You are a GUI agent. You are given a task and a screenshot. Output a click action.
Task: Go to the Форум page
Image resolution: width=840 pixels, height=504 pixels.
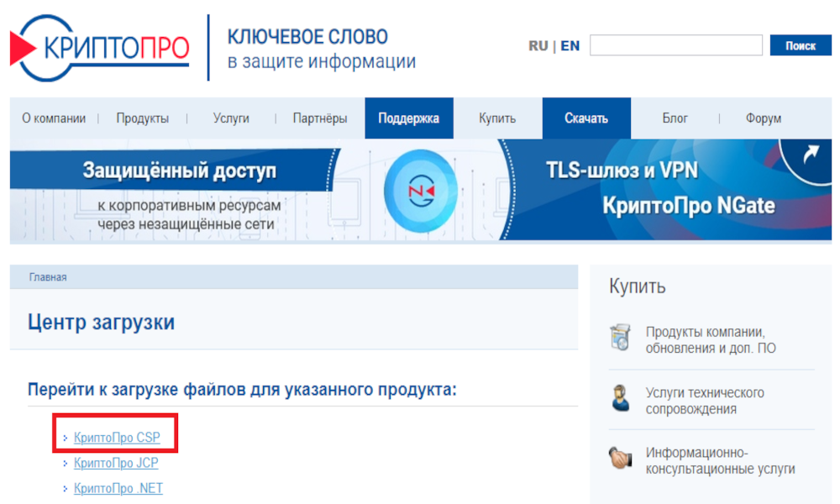(x=764, y=118)
